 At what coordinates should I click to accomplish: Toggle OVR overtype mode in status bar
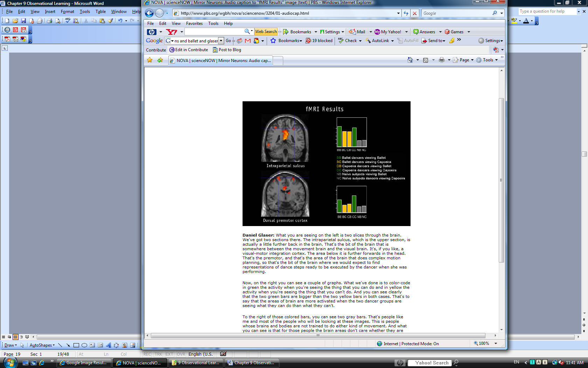pyautogui.click(x=181, y=354)
